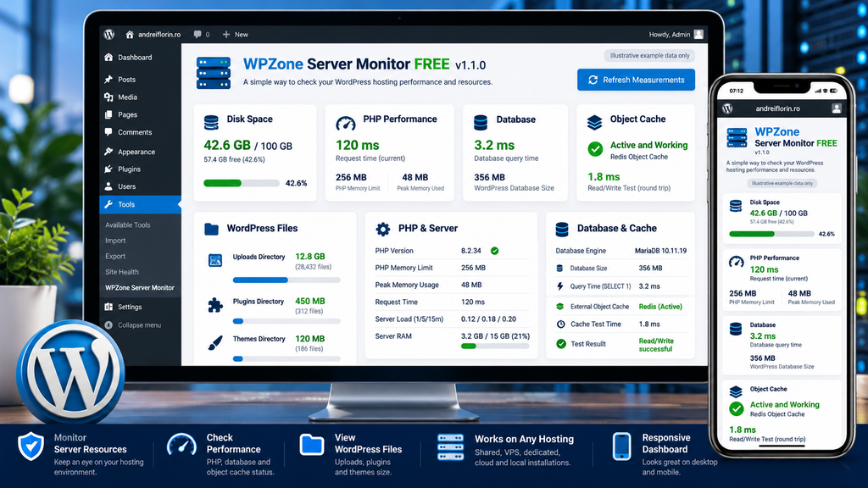Click the Database Size row icon
Viewport: 868px width, 488px height.
(x=559, y=269)
